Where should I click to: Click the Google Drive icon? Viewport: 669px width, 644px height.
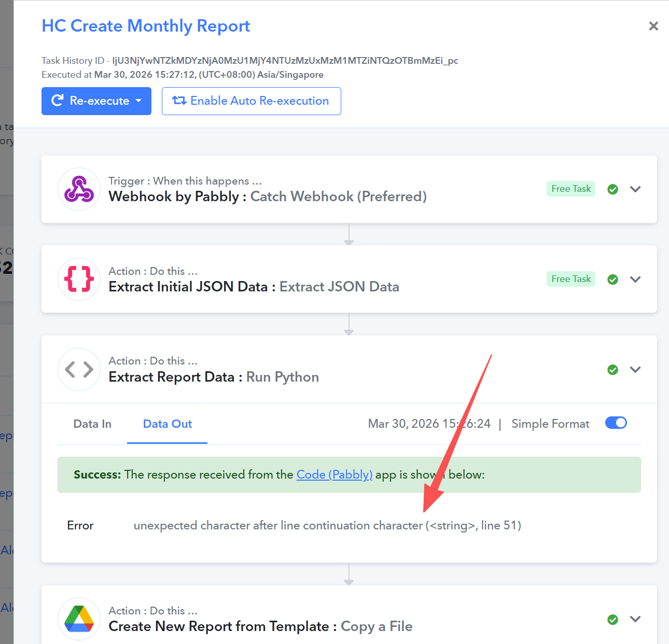point(79,619)
